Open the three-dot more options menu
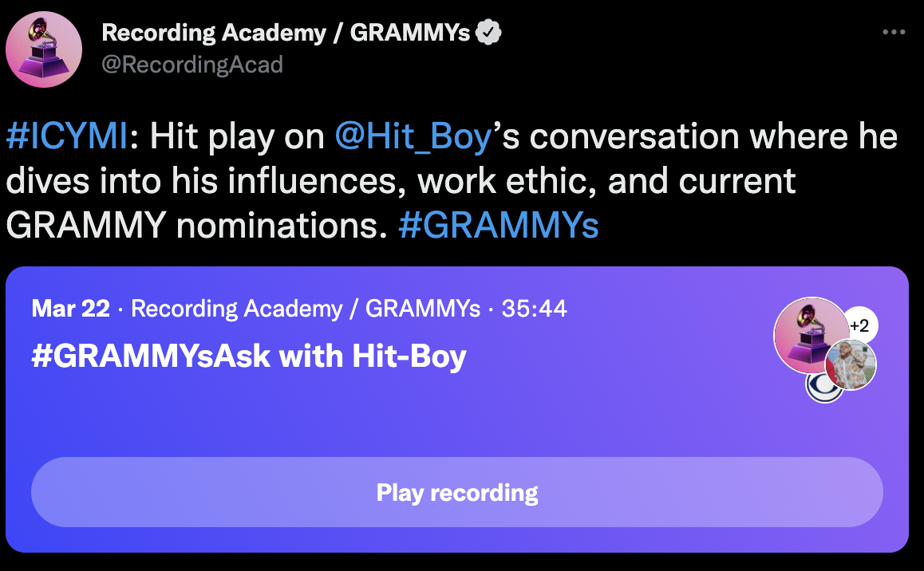924x571 pixels. point(894,33)
